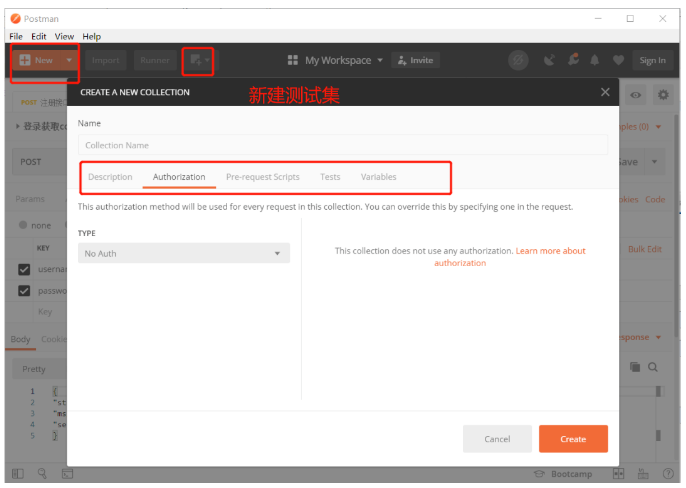Click the search response icon
The image size is (686, 488).
pyautogui.click(x=653, y=367)
